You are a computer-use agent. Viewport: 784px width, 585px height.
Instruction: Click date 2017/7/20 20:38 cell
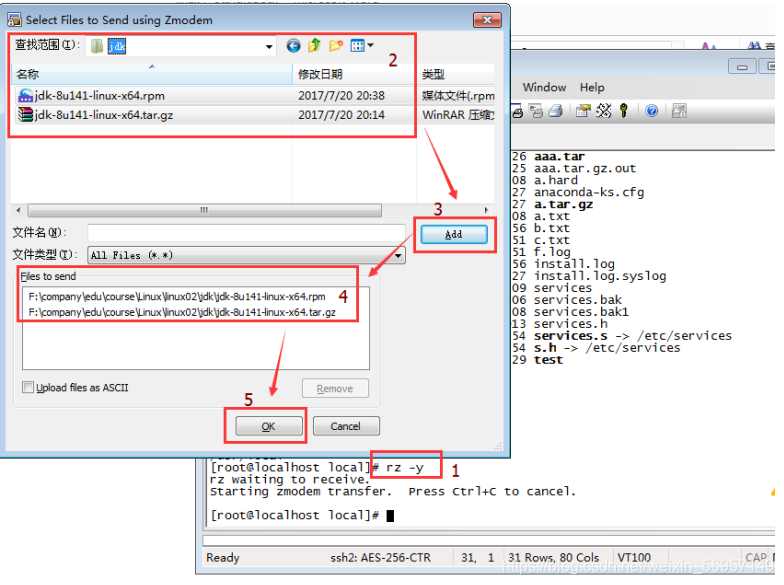(x=342, y=96)
